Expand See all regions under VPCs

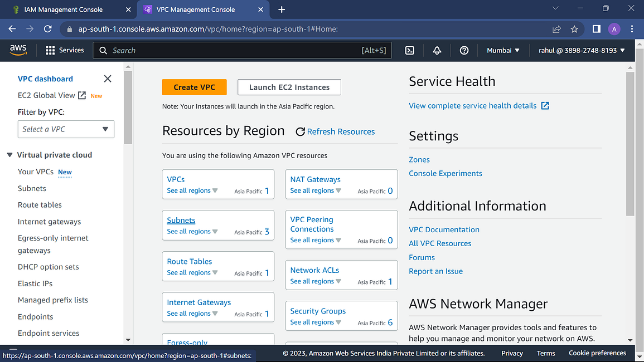(x=192, y=190)
